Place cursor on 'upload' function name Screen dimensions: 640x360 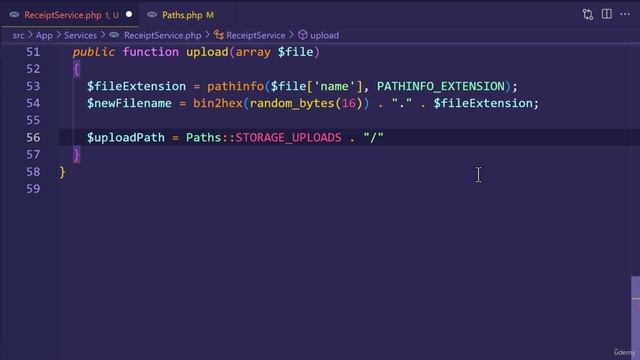tap(207, 52)
